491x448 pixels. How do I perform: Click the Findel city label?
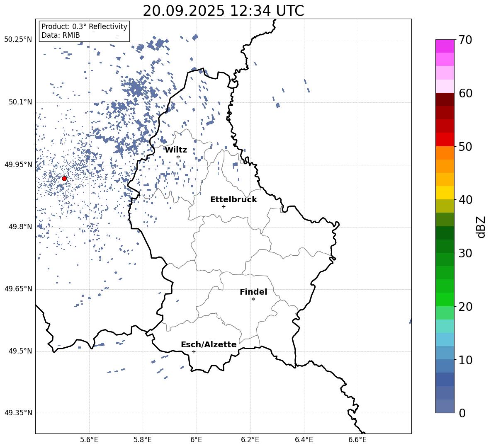tap(253, 292)
